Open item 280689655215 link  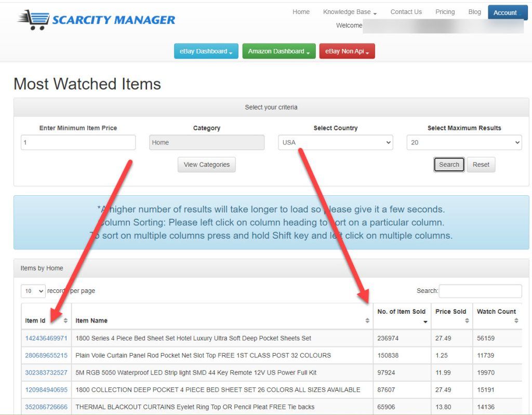(x=46, y=355)
